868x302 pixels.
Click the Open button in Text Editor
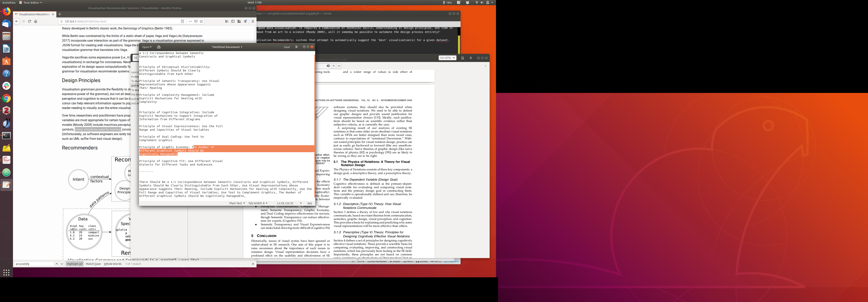[x=147, y=47]
